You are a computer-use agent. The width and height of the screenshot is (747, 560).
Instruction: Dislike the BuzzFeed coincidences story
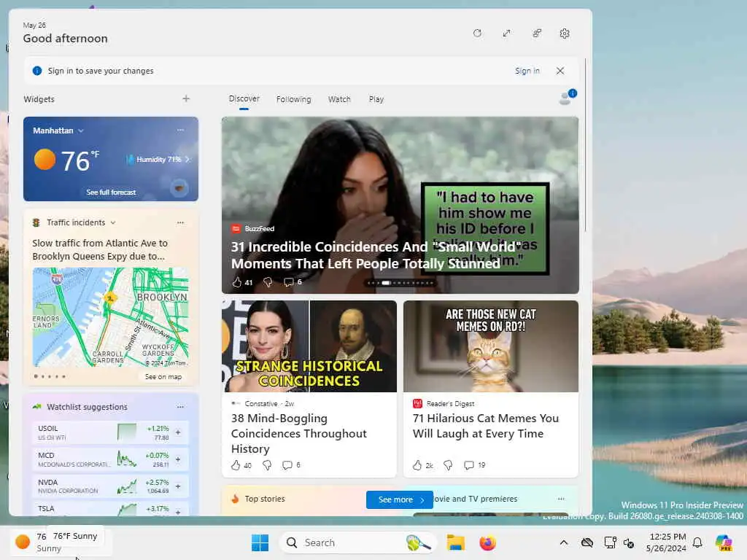(268, 282)
